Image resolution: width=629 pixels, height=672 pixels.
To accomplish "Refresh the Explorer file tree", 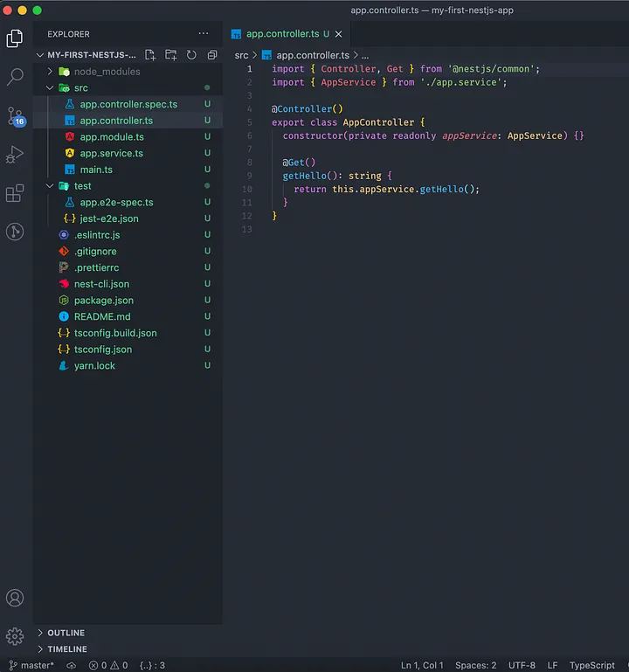I will (191, 55).
